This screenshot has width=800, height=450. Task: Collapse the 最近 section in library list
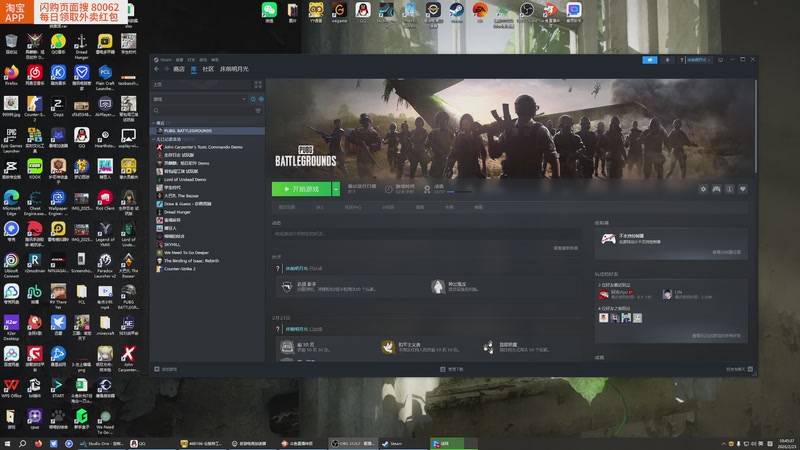click(x=154, y=123)
